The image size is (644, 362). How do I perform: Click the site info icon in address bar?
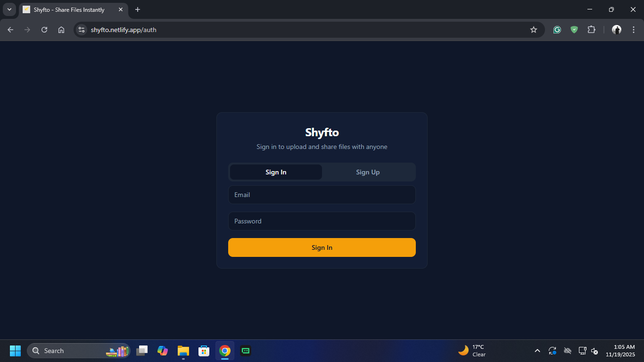[81, 29]
